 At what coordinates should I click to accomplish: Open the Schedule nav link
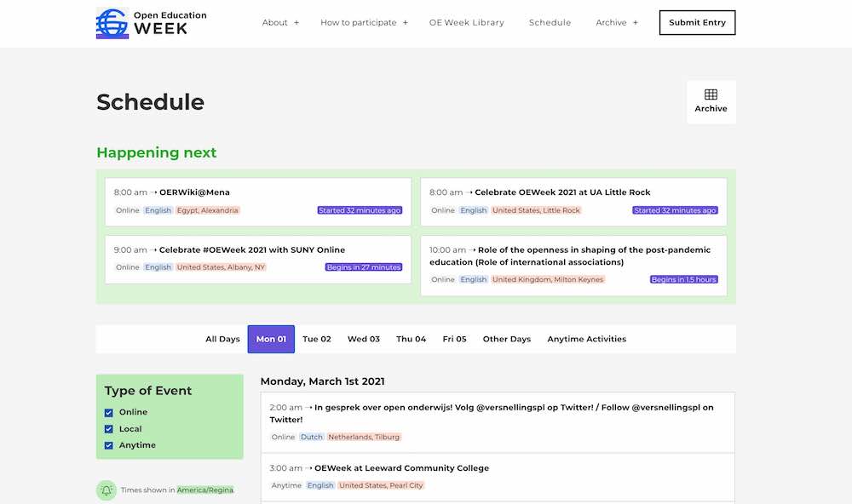550,22
